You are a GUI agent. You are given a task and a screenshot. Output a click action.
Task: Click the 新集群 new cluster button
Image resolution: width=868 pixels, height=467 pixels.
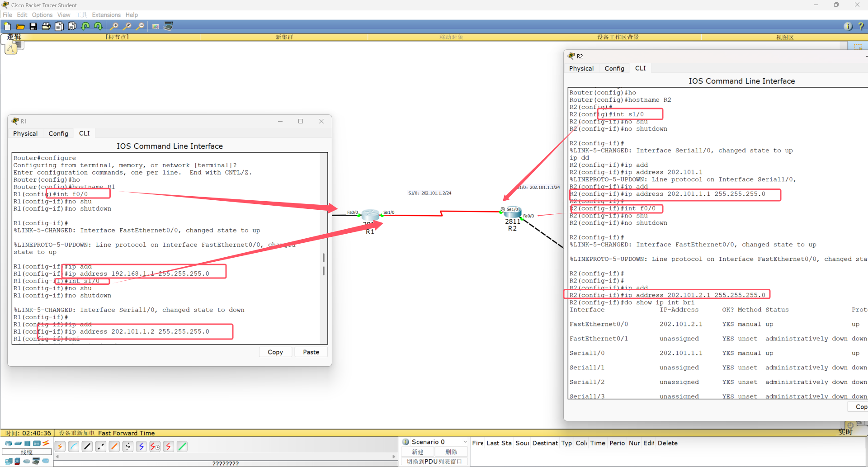(x=284, y=37)
